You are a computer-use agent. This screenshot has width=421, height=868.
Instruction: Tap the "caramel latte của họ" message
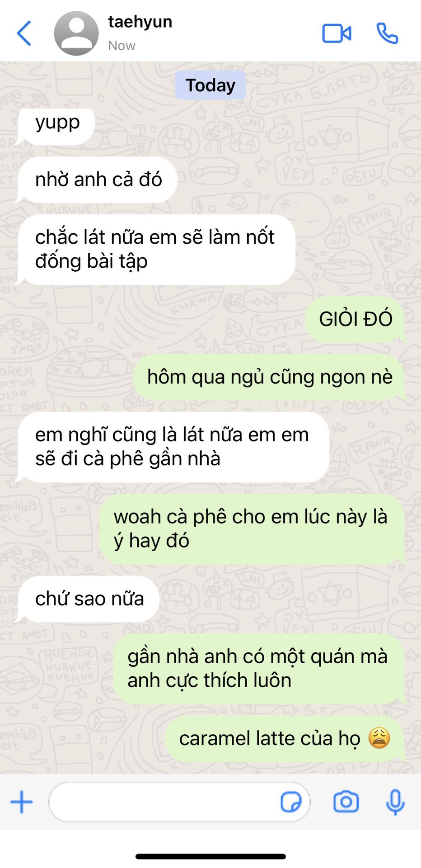(x=285, y=739)
